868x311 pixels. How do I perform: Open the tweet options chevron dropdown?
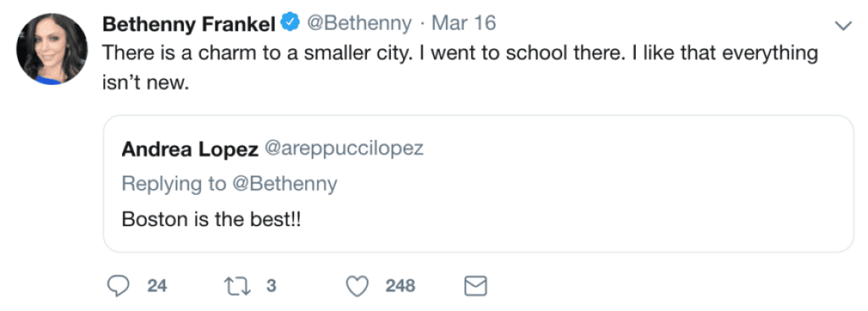[843, 26]
